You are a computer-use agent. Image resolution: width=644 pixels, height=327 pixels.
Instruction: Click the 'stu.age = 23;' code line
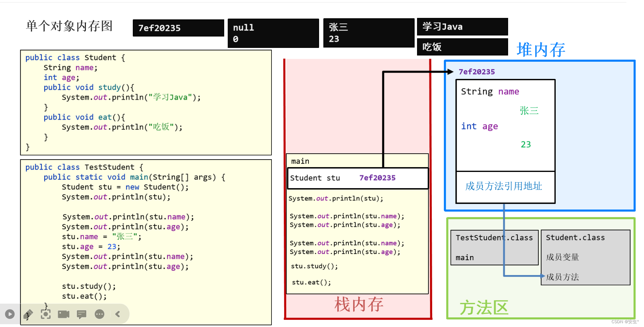[x=91, y=247]
